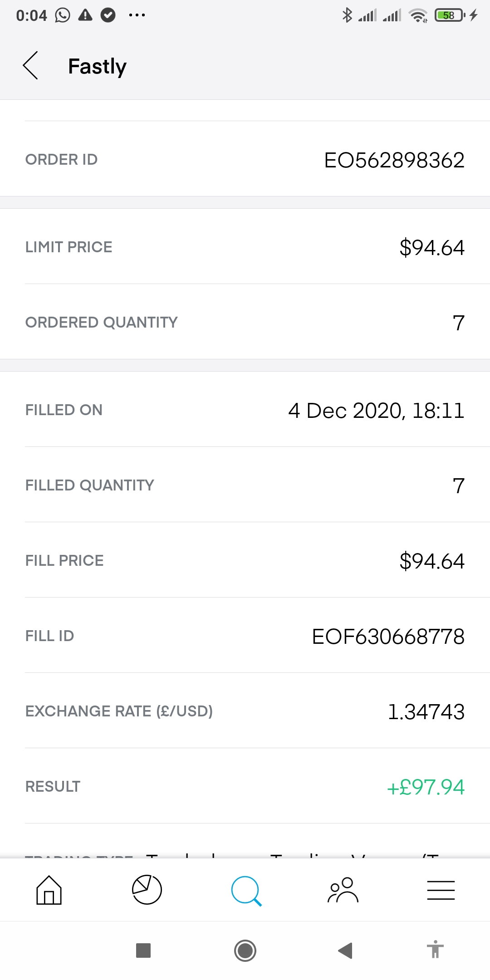This screenshot has height=980, width=490.
Task: Go back using the header arrow
Action: (30, 66)
